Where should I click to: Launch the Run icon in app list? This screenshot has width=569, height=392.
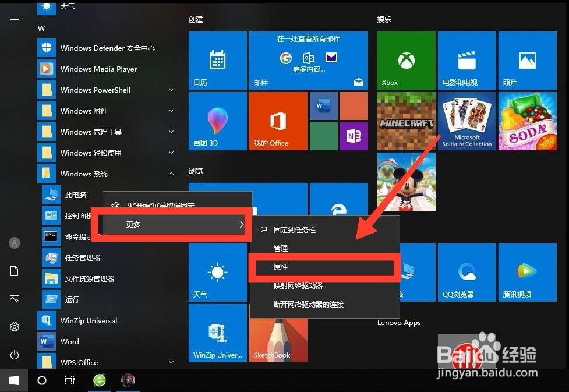point(51,299)
